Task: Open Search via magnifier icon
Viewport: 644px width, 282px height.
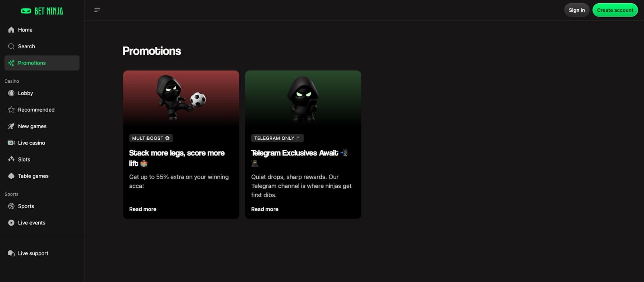Action: click(x=11, y=46)
